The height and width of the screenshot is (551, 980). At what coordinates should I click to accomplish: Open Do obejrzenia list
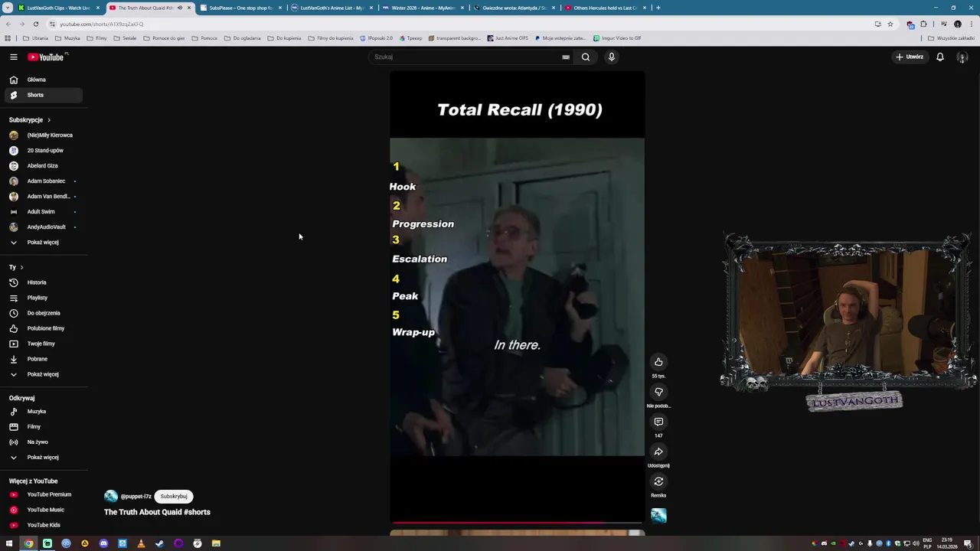[43, 313]
